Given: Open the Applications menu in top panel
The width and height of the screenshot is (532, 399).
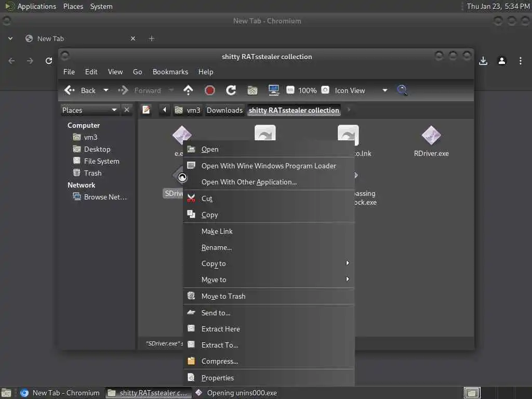Looking at the screenshot, I should click(37, 6).
